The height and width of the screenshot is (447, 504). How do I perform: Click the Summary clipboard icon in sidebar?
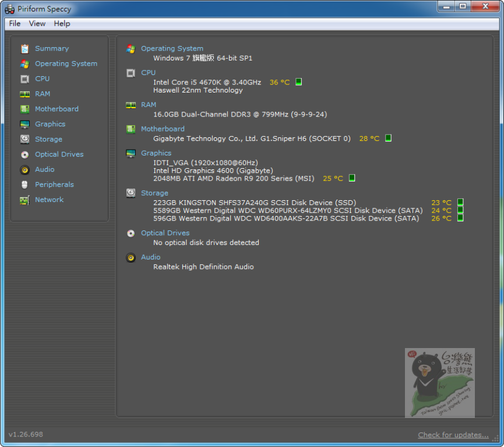click(24, 48)
